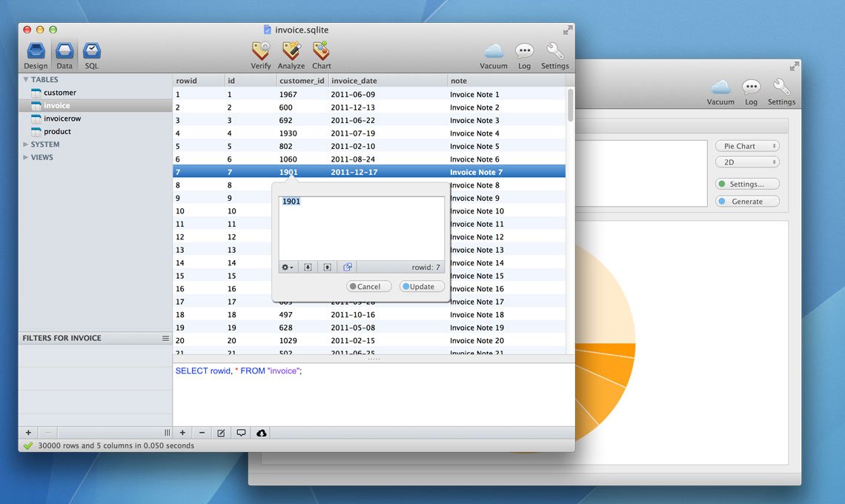The image size is (845, 504).
Task: Open the 2D dimension dropdown
Action: pos(747,162)
